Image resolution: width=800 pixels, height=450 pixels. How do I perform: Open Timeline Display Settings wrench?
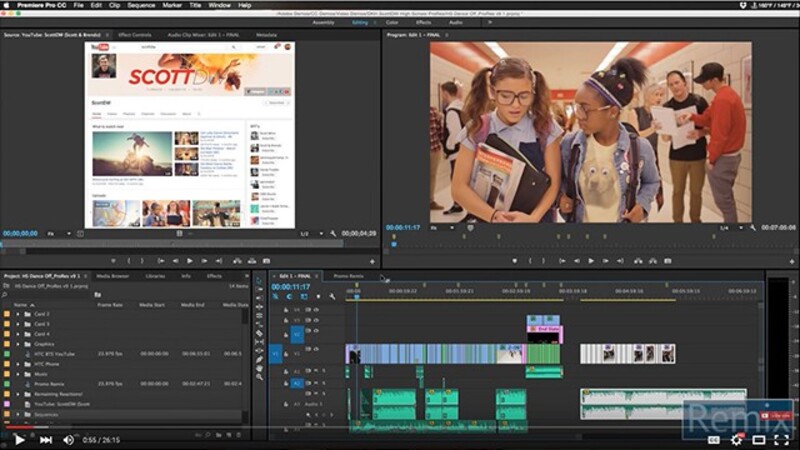pos(332,296)
